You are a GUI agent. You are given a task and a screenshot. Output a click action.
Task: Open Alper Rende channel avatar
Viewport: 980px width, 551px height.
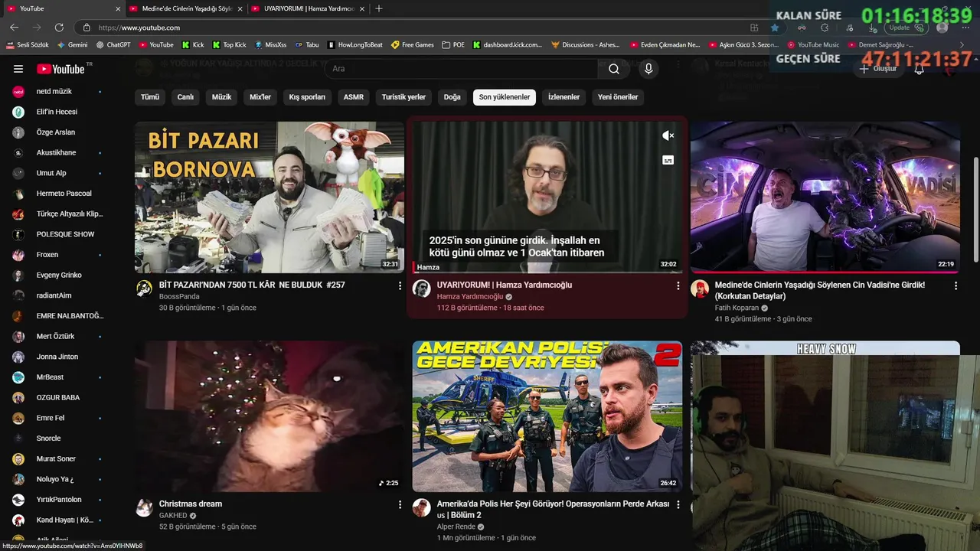click(x=421, y=507)
